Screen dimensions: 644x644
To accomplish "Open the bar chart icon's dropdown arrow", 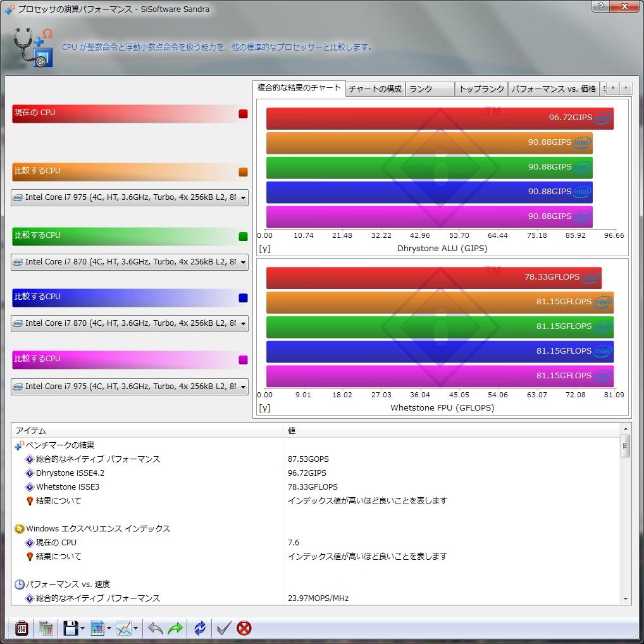I will (109, 628).
